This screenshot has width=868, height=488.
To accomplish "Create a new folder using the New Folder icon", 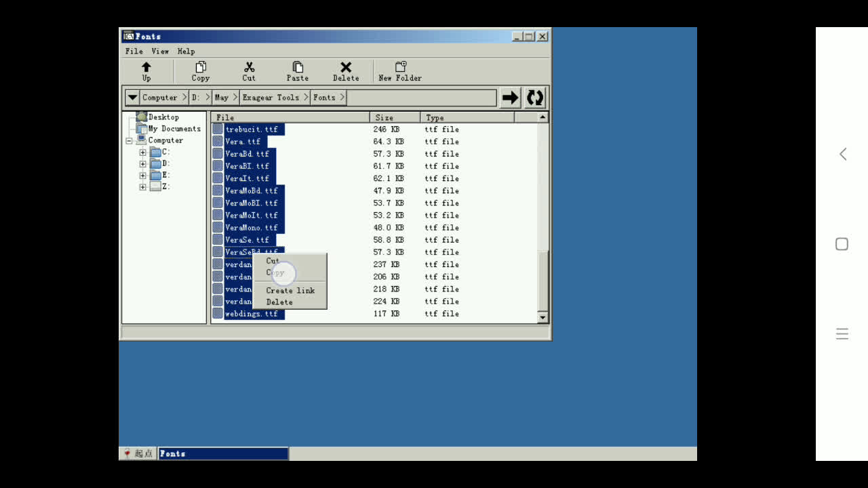I will 399,68.
